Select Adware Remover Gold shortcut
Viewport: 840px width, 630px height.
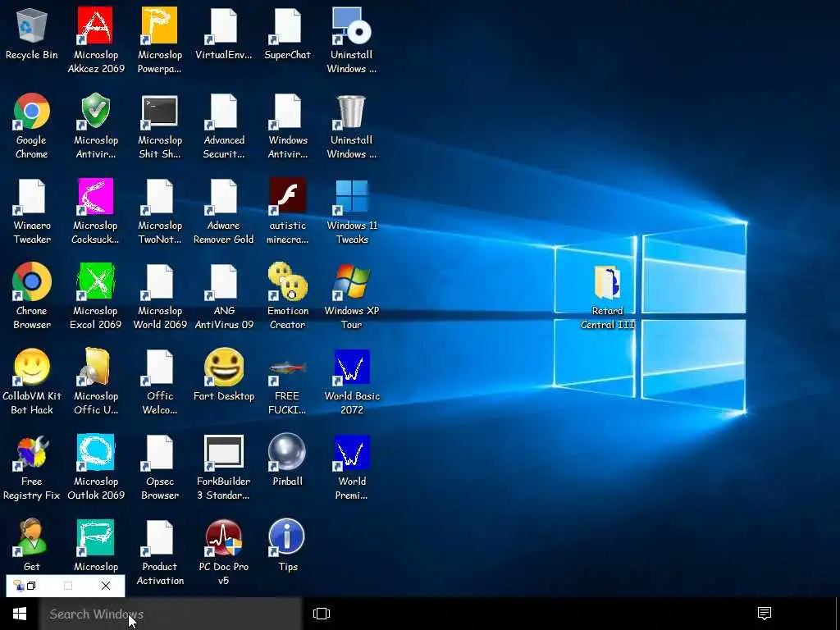point(223,211)
